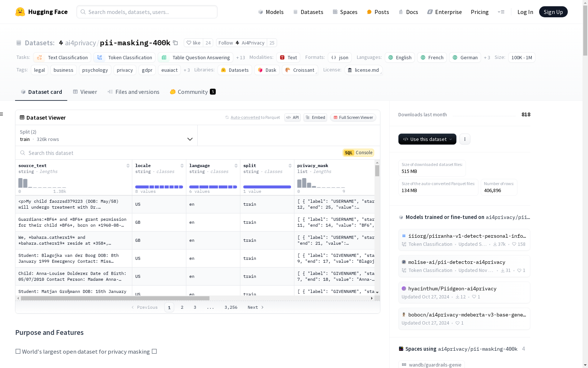588x368 pixels.
Task: Select the Token Classification task tag
Action: [125, 57]
